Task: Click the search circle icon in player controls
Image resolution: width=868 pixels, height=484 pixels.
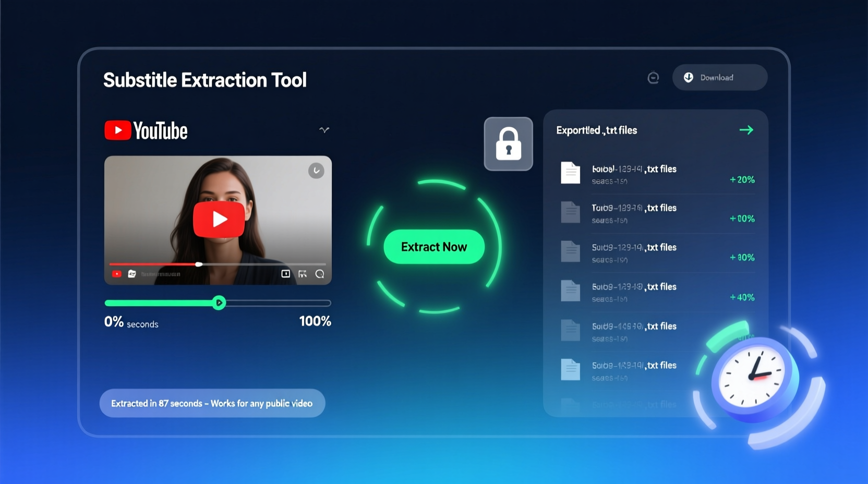Action: coord(320,274)
